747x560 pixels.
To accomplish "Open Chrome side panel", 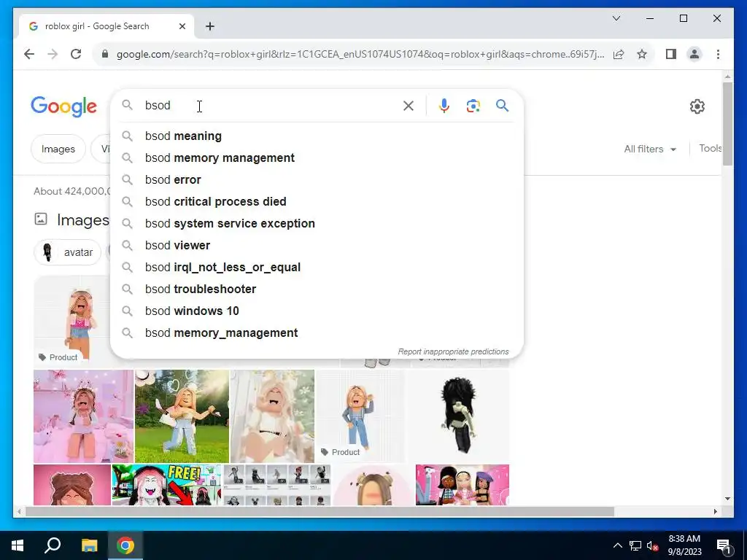I will tap(671, 54).
